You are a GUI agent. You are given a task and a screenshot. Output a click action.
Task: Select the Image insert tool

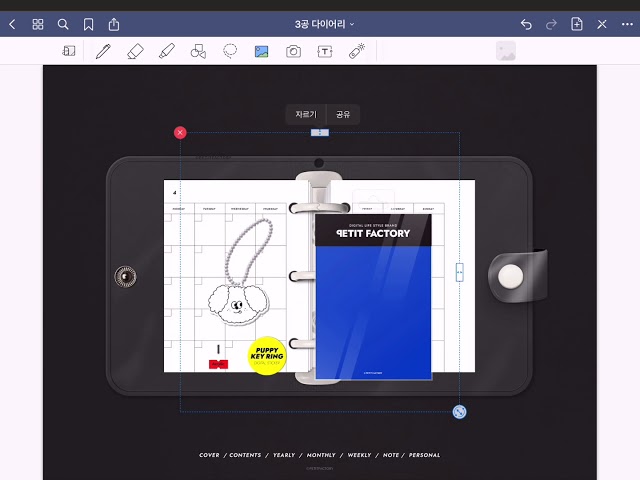pos(261,51)
